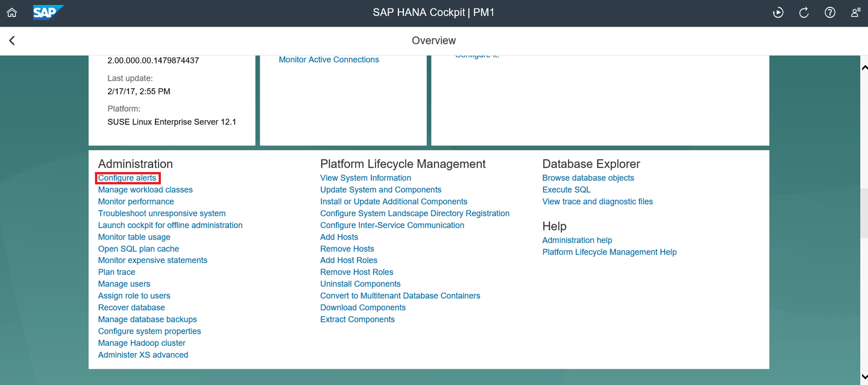The image size is (868, 385).
Task: Click the Administration section heading
Action: (x=136, y=164)
